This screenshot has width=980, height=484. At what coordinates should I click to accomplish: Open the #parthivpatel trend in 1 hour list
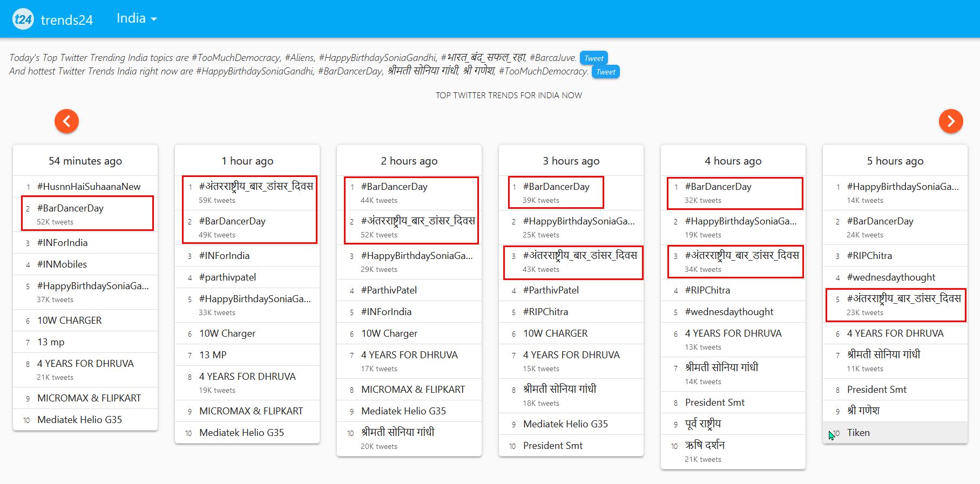[227, 277]
